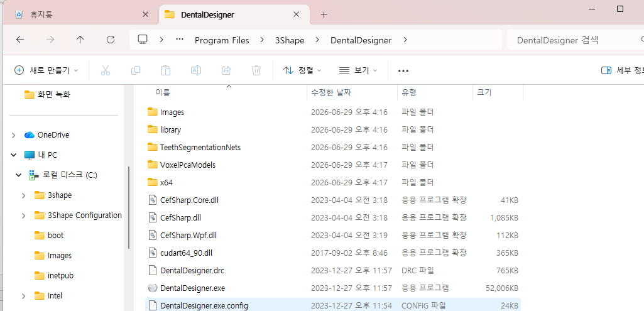Go up one folder level
This screenshot has width=644, height=311.
80,40
